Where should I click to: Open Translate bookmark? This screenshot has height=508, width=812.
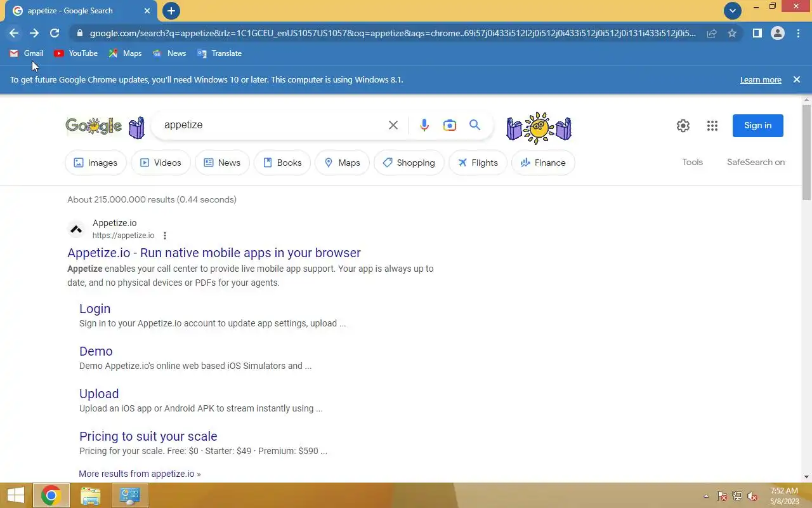pos(219,53)
